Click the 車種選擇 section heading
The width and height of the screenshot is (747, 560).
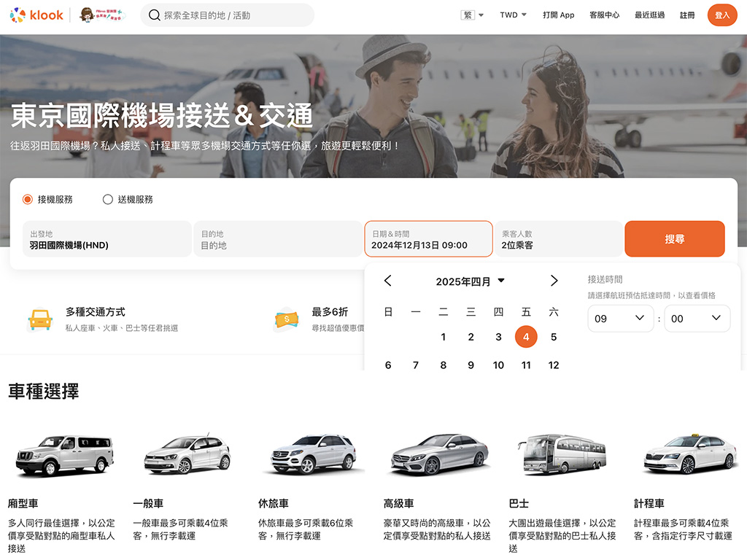click(x=43, y=391)
